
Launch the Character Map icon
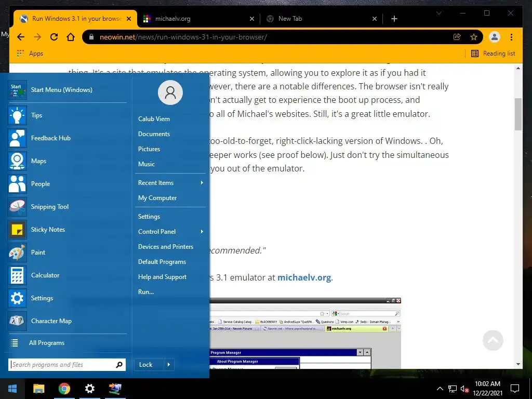point(17,321)
